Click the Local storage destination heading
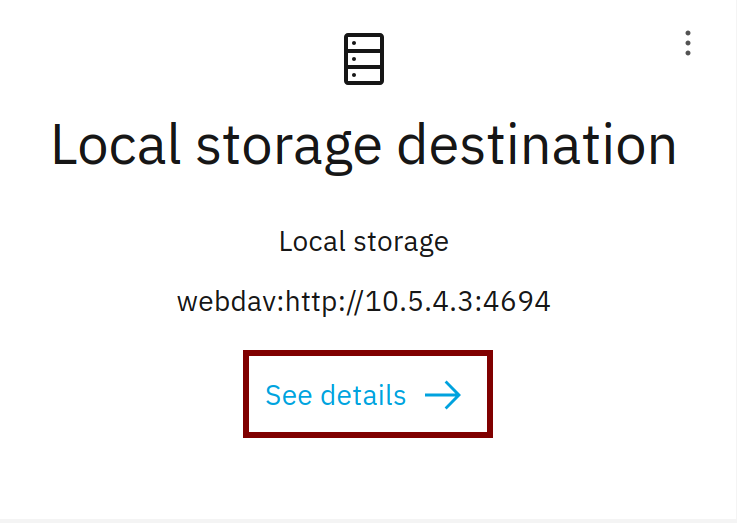Image resolution: width=737 pixels, height=523 pixels. pyautogui.click(x=364, y=145)
